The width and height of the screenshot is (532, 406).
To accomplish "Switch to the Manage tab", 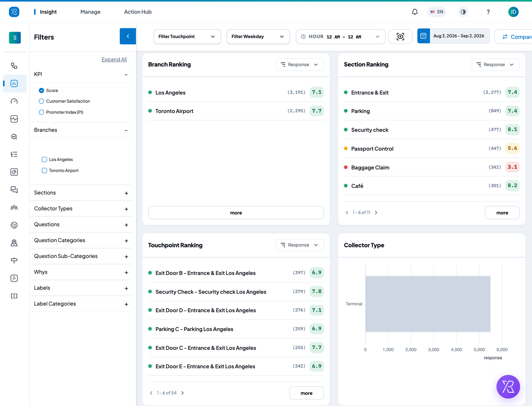I will pyautogui.click(x=91, y=12).
